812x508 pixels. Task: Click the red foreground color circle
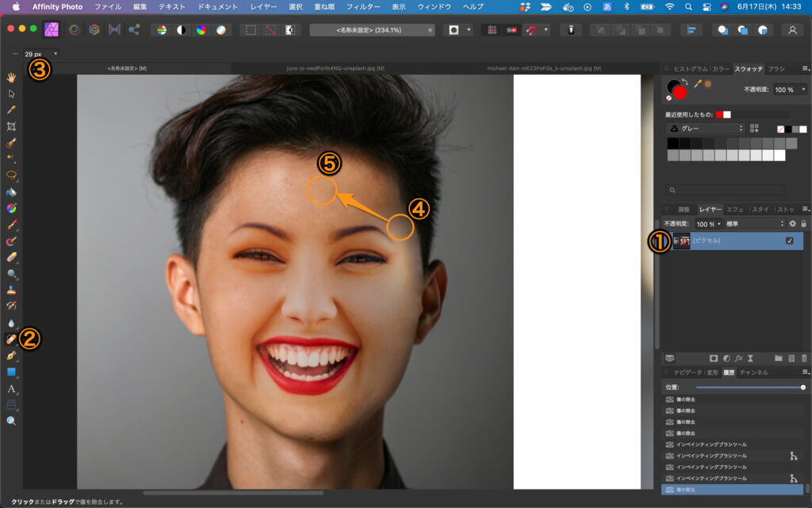680,93
